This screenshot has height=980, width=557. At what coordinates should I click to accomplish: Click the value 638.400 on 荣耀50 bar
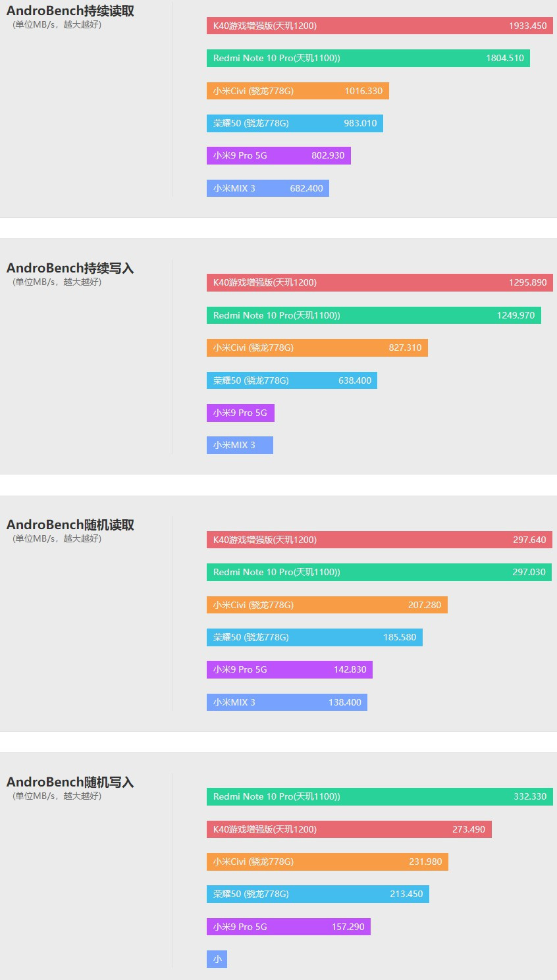click(x=355, y=380)
